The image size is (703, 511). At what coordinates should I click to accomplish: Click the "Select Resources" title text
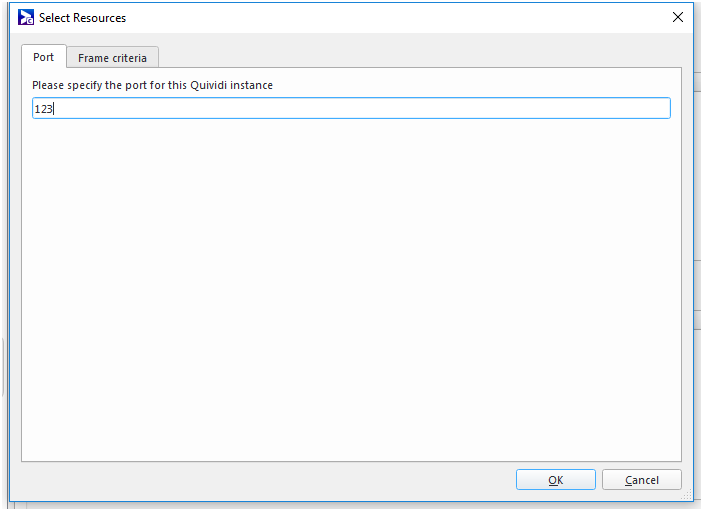(82, 18)
